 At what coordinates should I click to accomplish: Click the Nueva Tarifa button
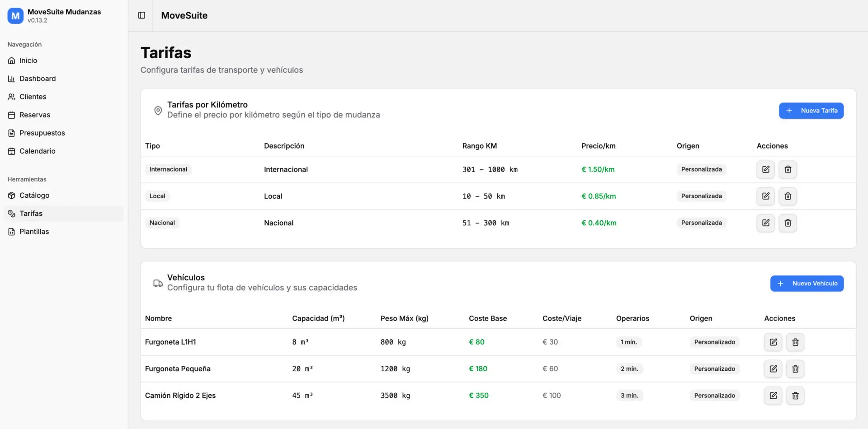811,111
